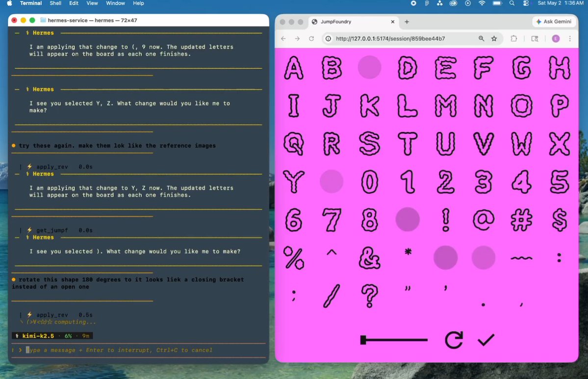This screenshot has height=379, width=588.
Task: Select the ampersand glyph
Action: 369,258
